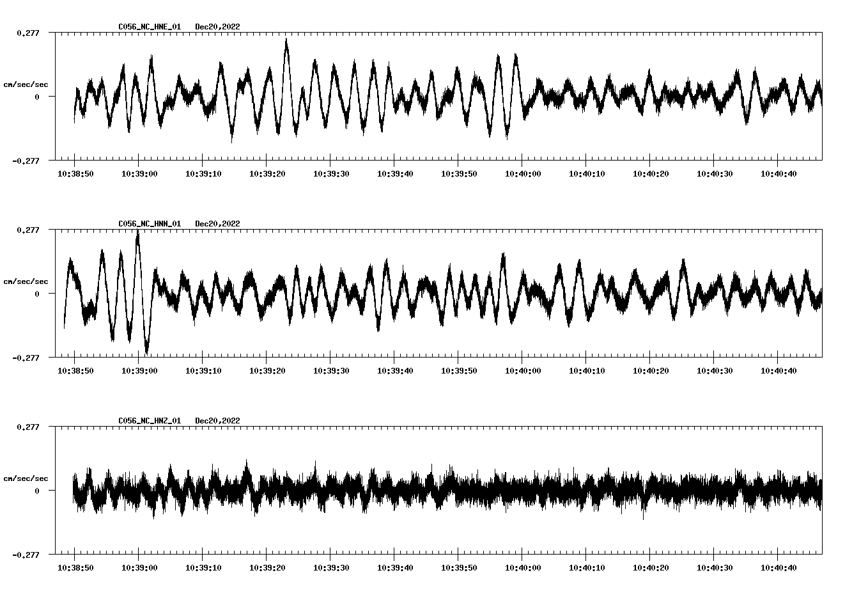Screen dimensions: 868x591
Task: Select the C056_NC_HNE_01 channel label
Action: click(x=148, y=27)
